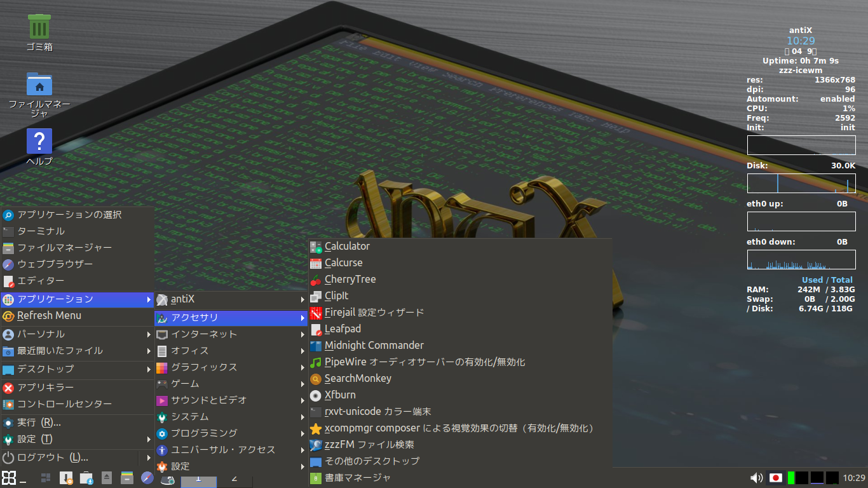This screenshot has width=868, height=488.
Task: Open the volume speaker tray icon
Action: (x=756, y=478)
